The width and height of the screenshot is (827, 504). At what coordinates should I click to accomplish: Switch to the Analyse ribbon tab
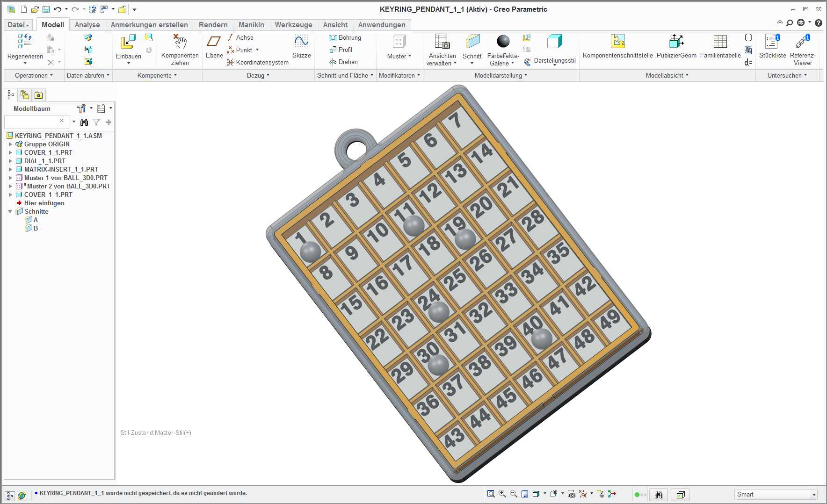click(87, 25)
